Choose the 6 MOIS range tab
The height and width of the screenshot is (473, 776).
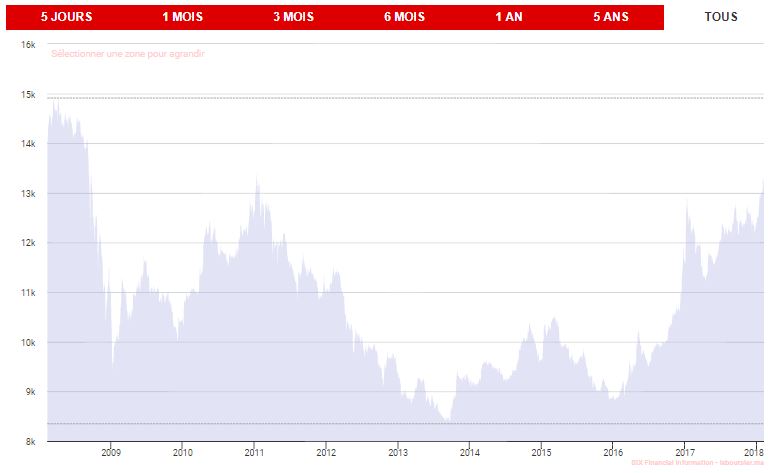[404, 17]
